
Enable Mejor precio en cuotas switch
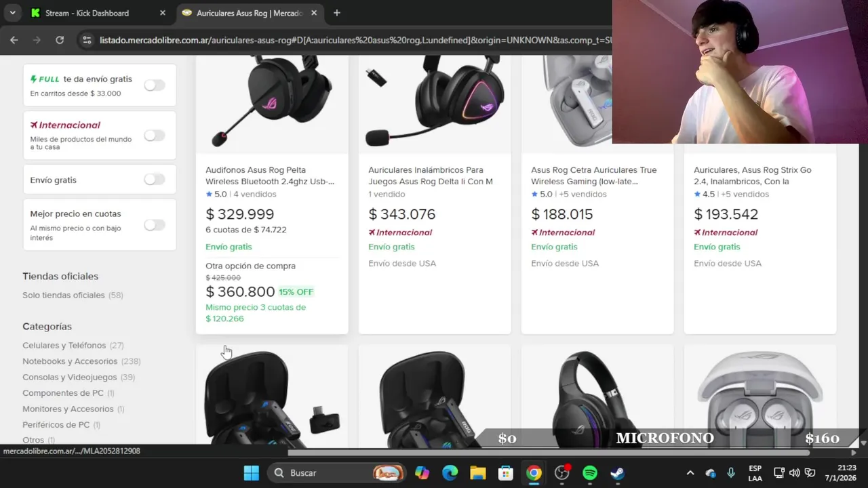coord(155,224)
